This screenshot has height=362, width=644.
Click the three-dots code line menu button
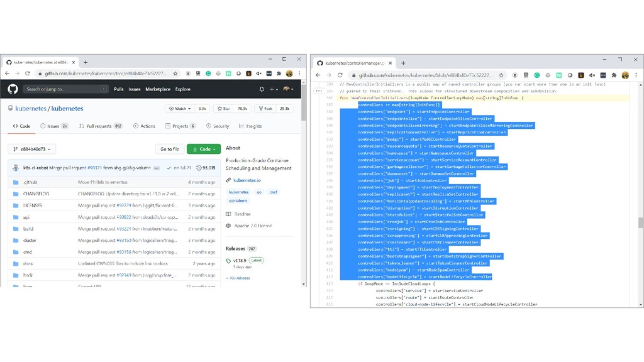[x=319, y=90]
